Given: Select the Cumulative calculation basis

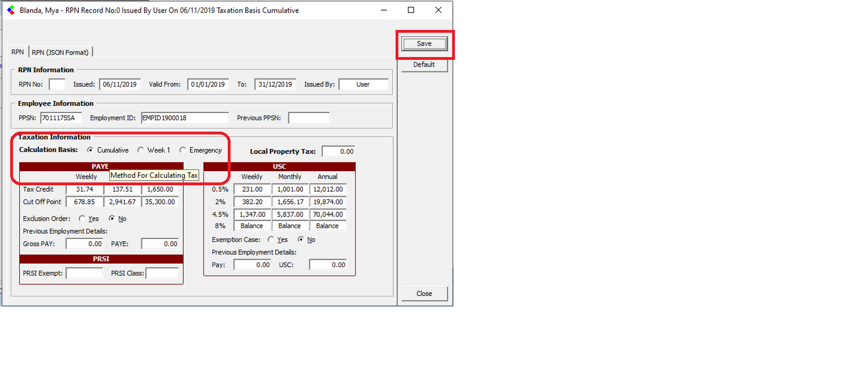Looking at the screenshot, I should [x=90, y=150].
